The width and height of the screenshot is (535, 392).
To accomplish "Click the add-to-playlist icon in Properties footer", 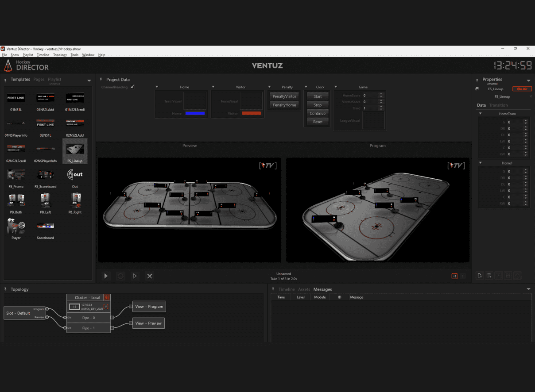I will tap(489, 276).
